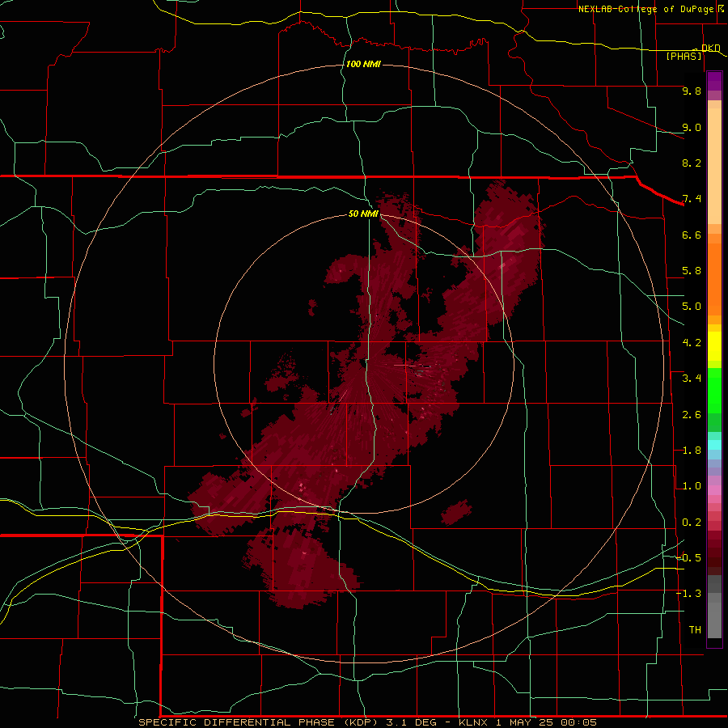
Task: Click the 0.2 scale value
Action: tap(692, 523)
